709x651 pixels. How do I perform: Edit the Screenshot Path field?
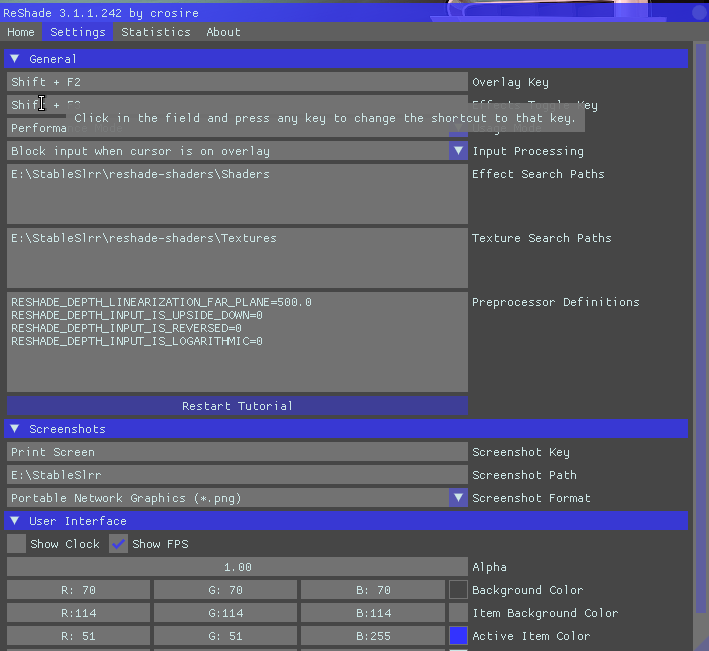pyautogui.click(x=237, y=475)
